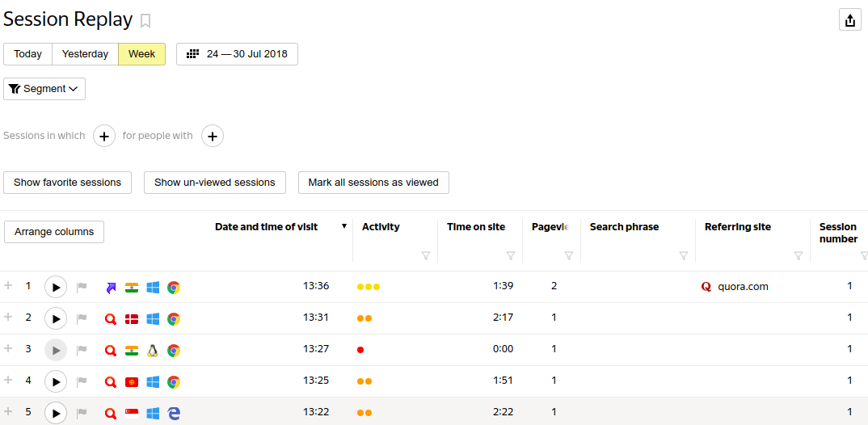Viewport: 868px width, 425px height.
Task: Flag session 4 as favorite
Action: point(82,382)
